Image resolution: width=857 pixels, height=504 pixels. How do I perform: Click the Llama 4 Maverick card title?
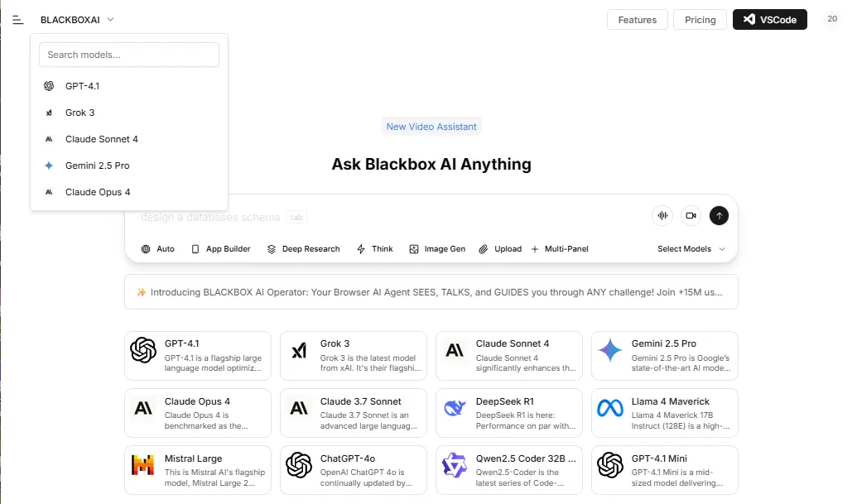pyautogui.click(x=670, y=401)
